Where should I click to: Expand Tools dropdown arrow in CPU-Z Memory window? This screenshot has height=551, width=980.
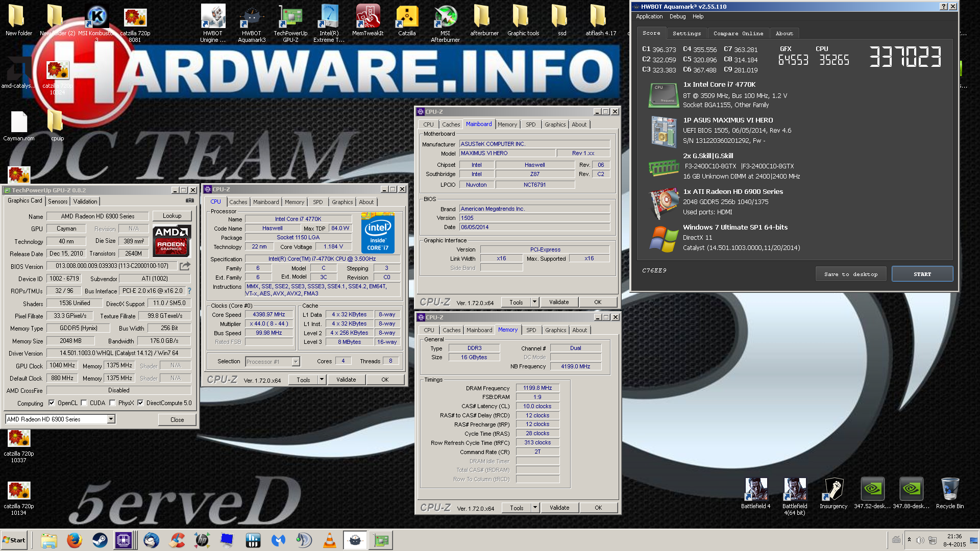535,508
